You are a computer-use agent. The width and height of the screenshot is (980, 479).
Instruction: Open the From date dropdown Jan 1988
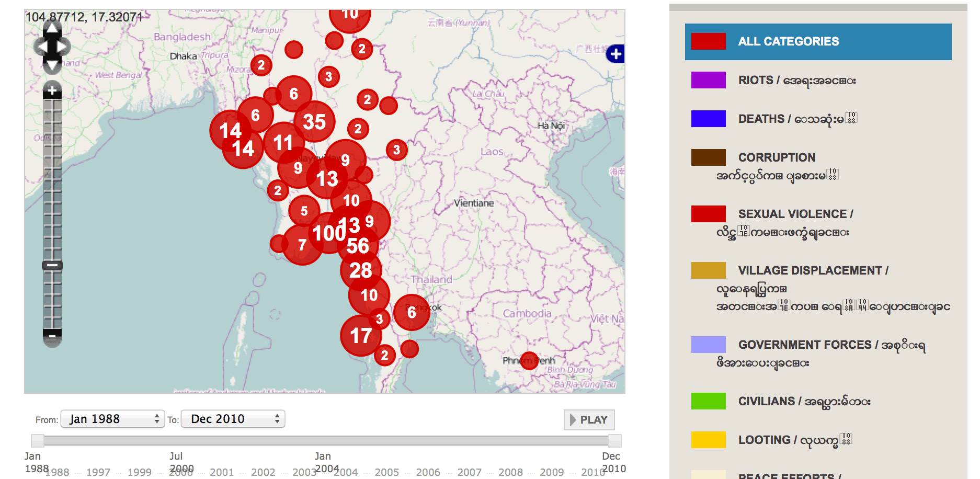[x=113, y=419]
